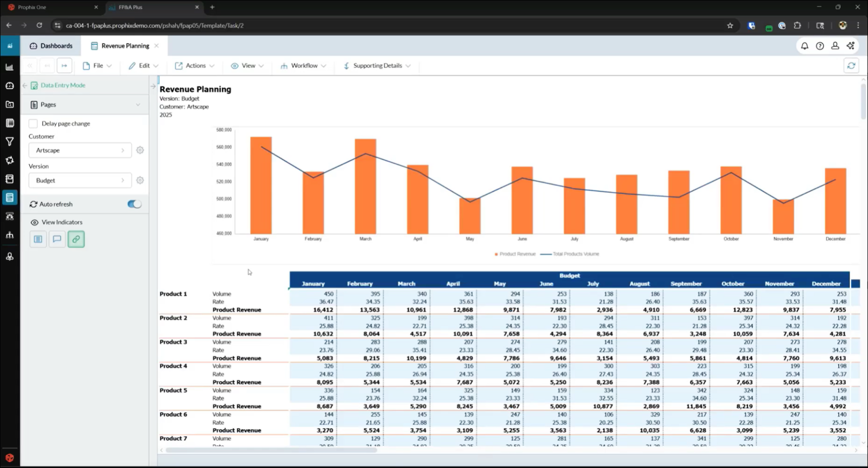Open the Supporting Details menu
This screenshot has height=468, width=868.
(x=377, y=66)
